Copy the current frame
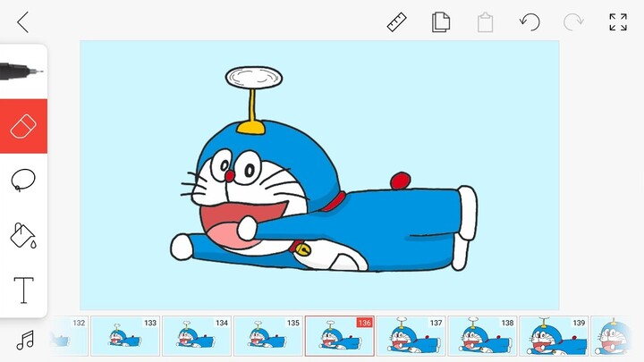 pos(441,22)
